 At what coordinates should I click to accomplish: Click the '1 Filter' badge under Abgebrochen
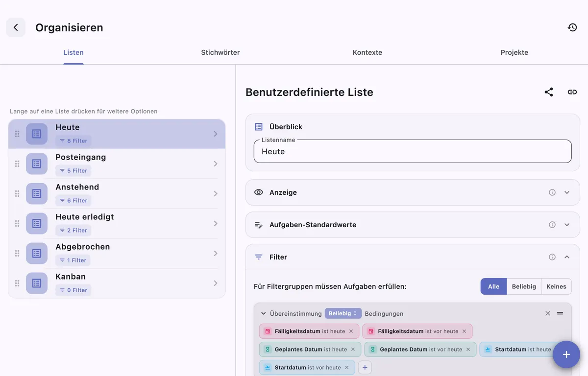[73, 260]
